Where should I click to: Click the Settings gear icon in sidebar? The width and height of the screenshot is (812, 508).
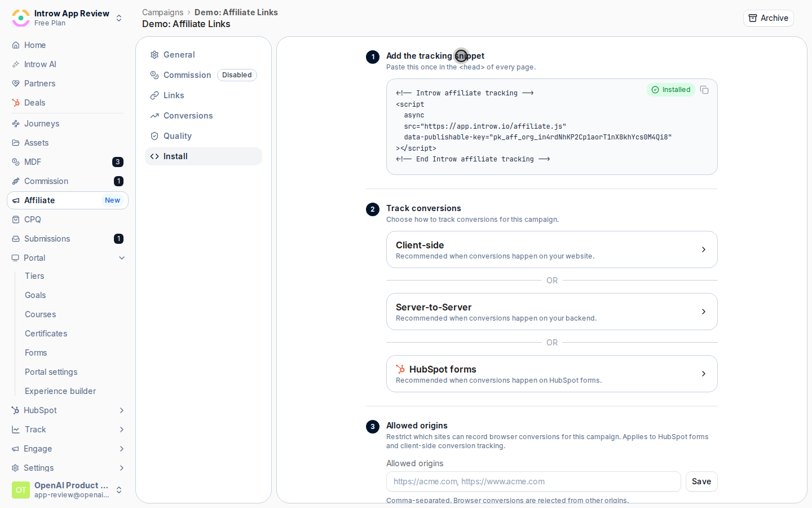tap(15, 468)
